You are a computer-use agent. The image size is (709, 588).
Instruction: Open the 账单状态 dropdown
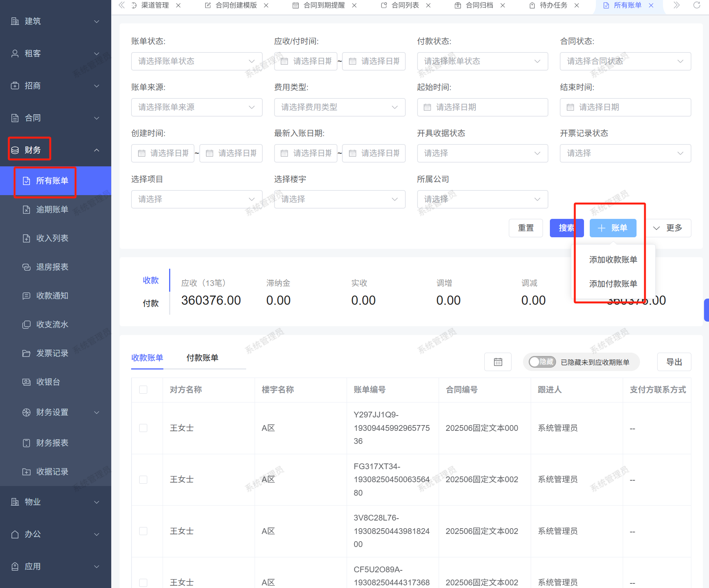(x=196, y=61)
